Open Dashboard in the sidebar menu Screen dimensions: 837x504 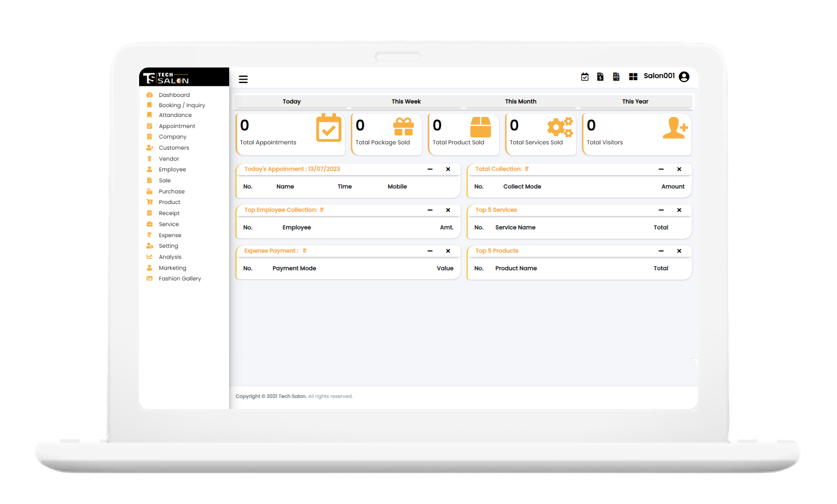(x=174, y=95)
